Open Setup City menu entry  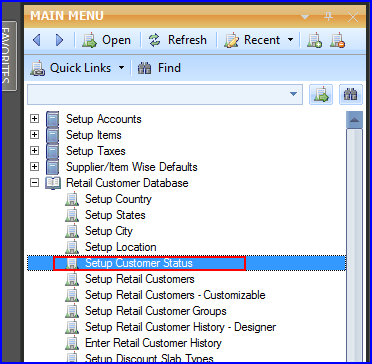point(109,231)
